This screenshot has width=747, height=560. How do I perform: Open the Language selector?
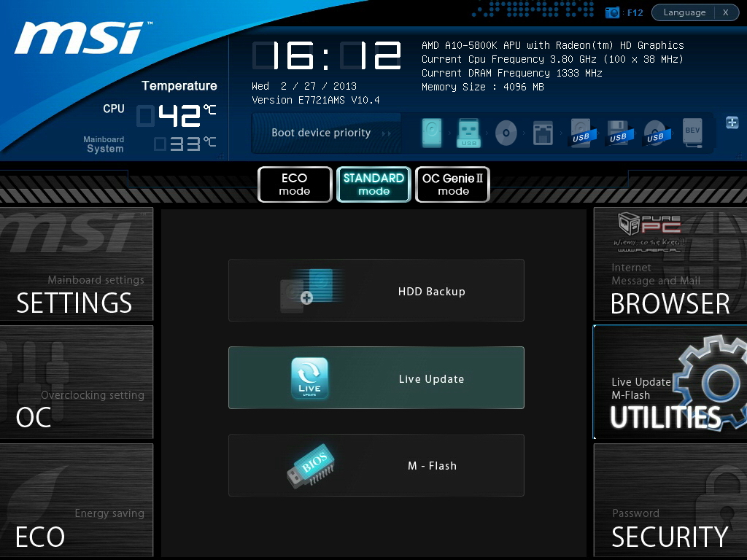684,12
